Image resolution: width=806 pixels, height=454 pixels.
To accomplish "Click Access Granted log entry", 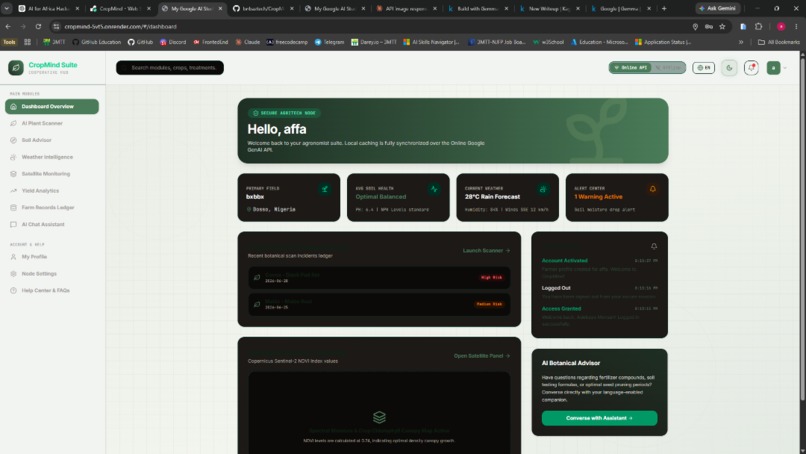I will [x=599, y=316].
